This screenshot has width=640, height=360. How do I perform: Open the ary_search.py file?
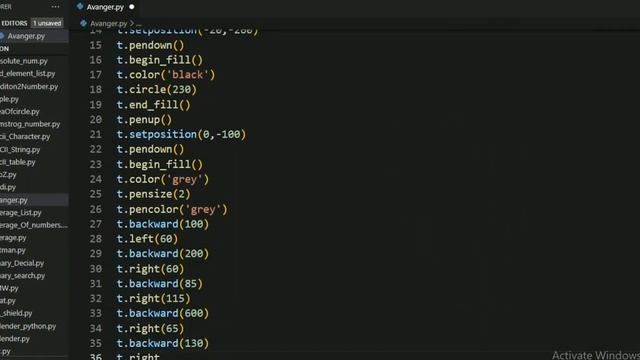[22, 276]
